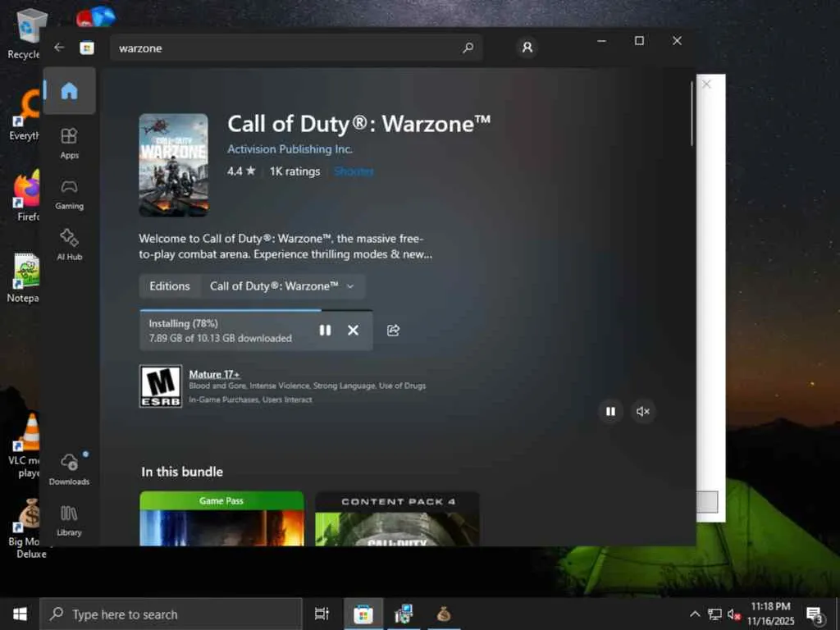Open the Game Pass bundle card
The height and width of the screenshot is (630, 840).
point(221,518)
